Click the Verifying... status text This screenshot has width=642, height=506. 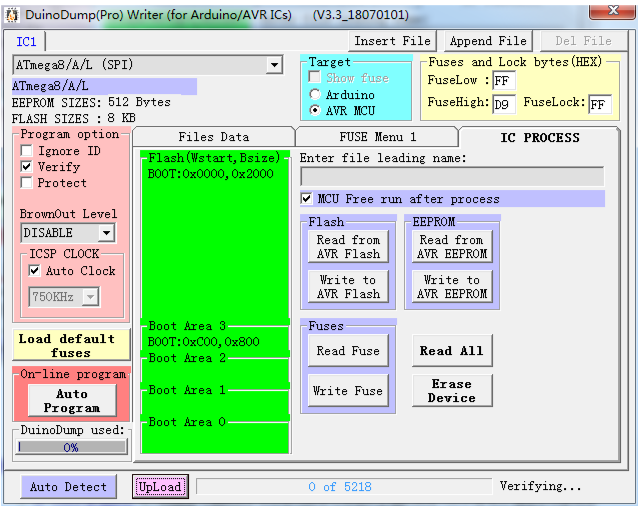[540, 486]
